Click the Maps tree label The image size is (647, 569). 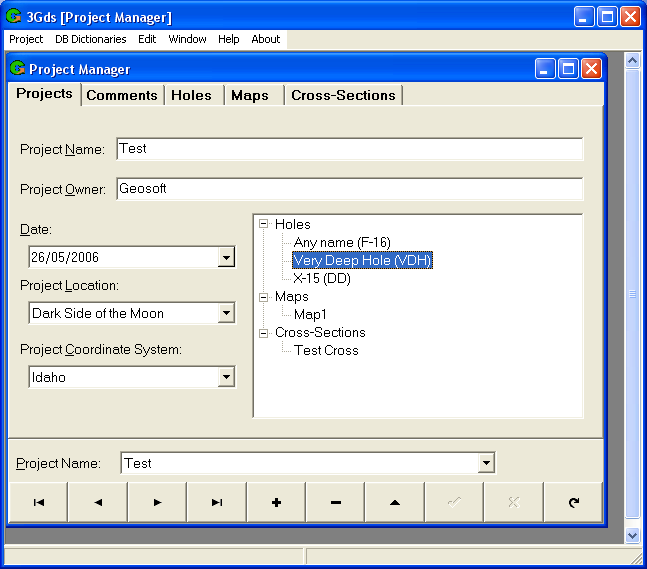click(292, 297)
